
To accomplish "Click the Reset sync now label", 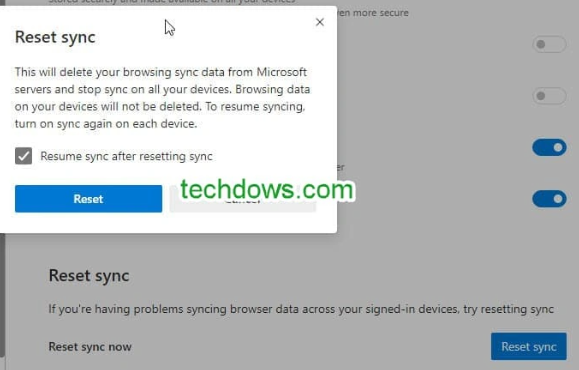I will 90,347.
